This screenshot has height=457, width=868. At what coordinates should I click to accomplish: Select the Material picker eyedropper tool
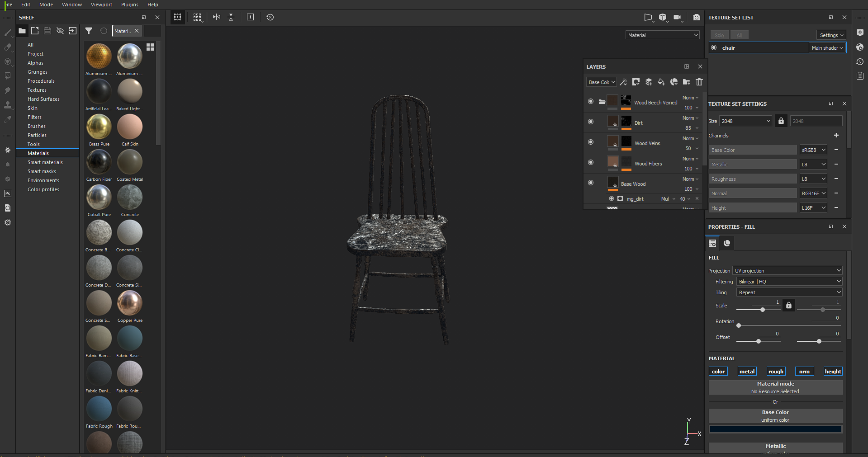pos(8,119)
